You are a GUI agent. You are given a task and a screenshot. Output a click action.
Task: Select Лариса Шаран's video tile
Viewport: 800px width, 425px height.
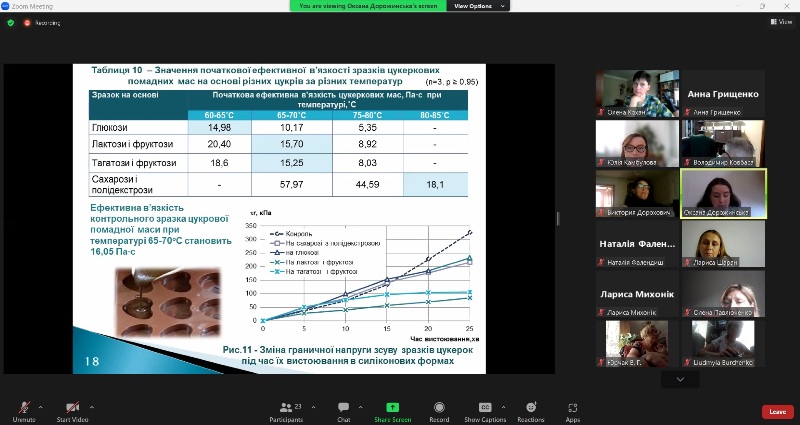click(723, 243)
